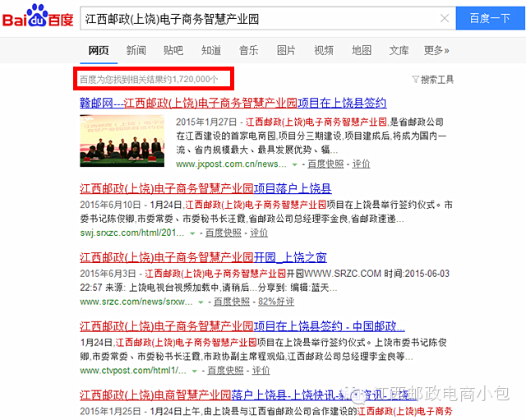The height and width of the screenshot is (420, 526).
Task: Switch to the 图片 tab
Action: tap(286, 51)
